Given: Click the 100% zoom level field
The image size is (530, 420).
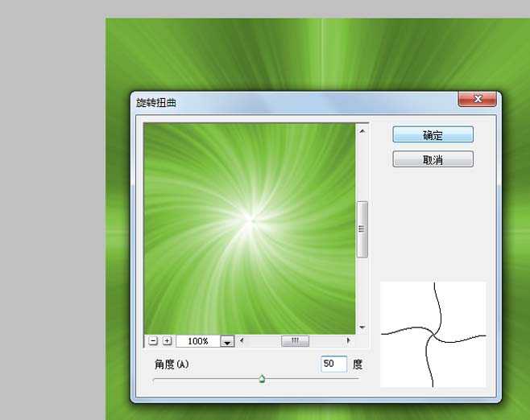Looking at the screenshot, I should (x=198, y=341).
